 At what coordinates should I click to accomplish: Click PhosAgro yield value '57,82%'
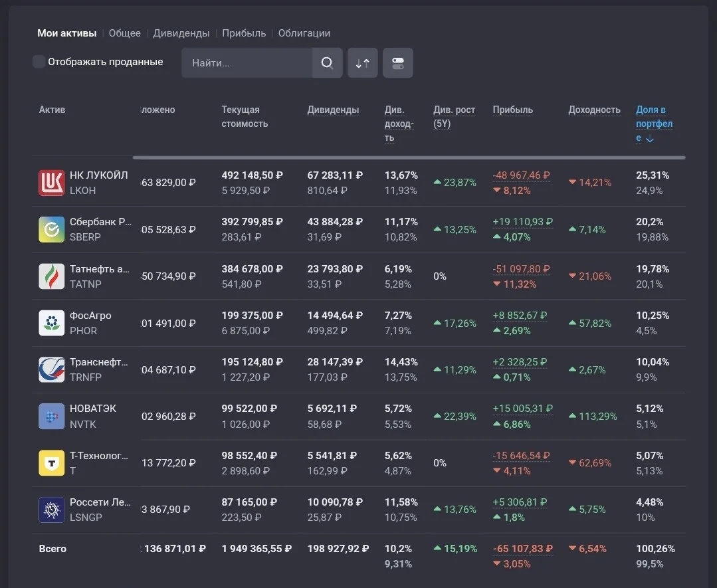click(x=595, y=324)
